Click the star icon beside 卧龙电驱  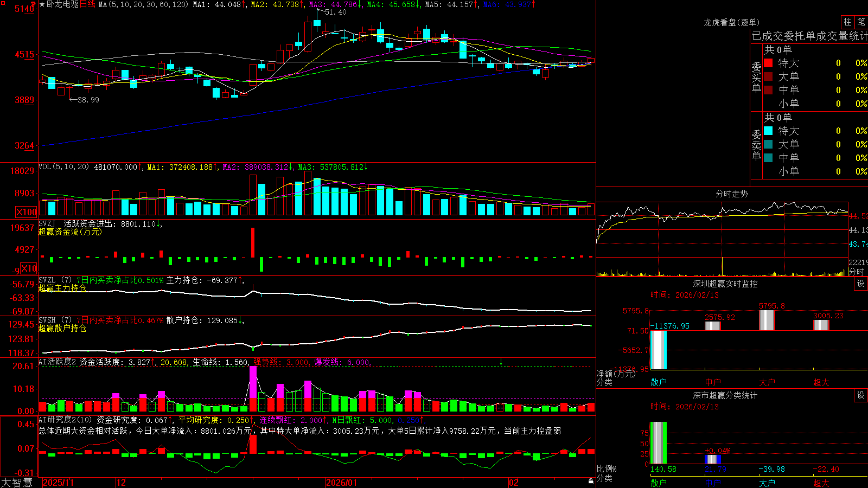coord(42,4)
